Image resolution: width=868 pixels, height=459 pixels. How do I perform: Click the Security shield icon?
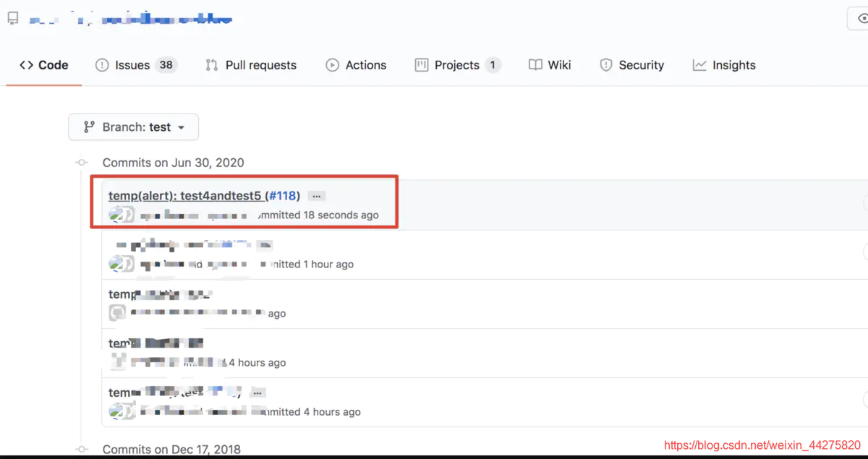(x=606, y=65)
